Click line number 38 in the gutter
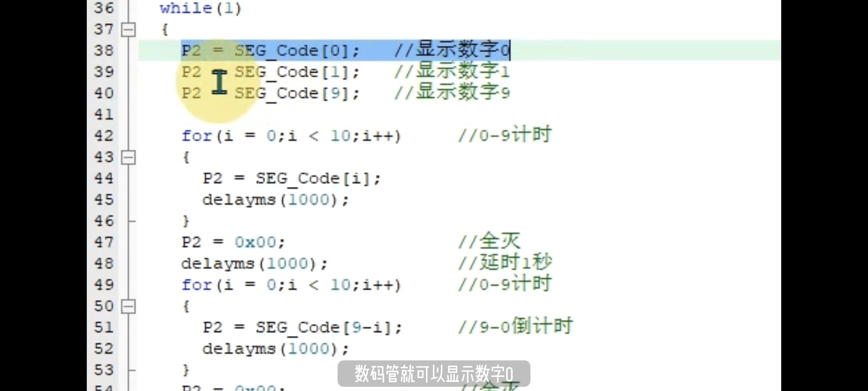This screenshot has width=868, height=391. [x=104, y=50]
